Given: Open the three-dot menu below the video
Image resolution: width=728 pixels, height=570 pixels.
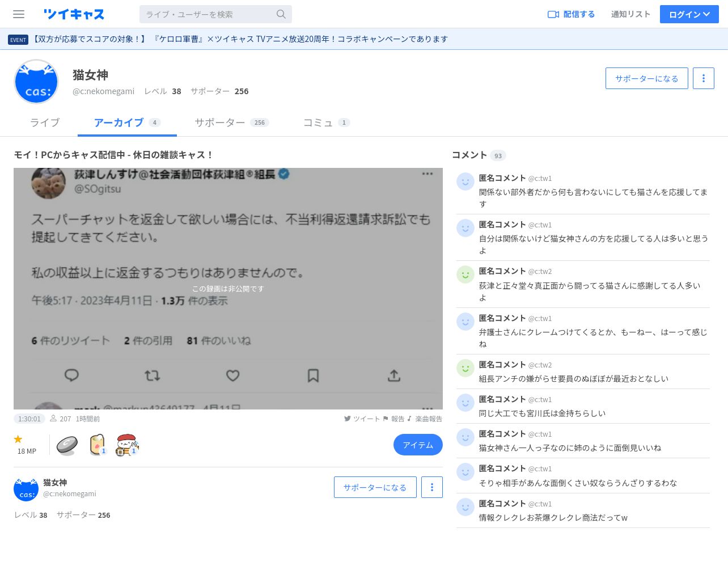Looking at the screenshot, I should click(x=432, y=487).
